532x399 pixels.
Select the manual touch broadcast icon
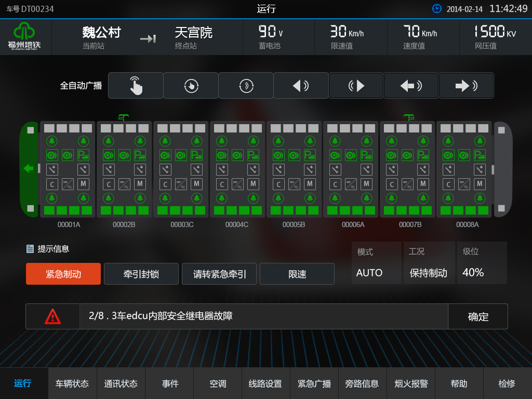click(x=135, y=86)
